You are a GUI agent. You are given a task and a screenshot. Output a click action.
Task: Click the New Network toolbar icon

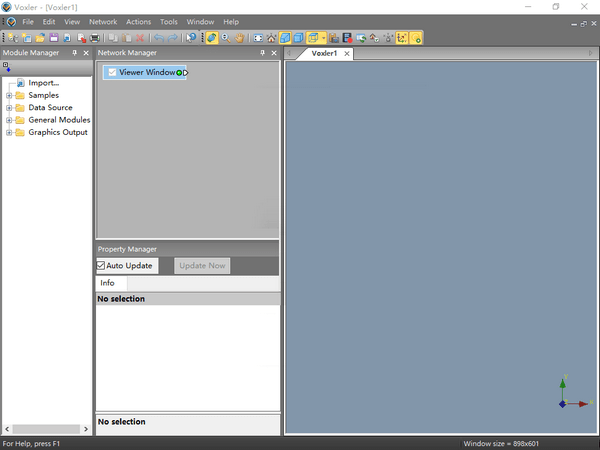click(x=13, y=38)
